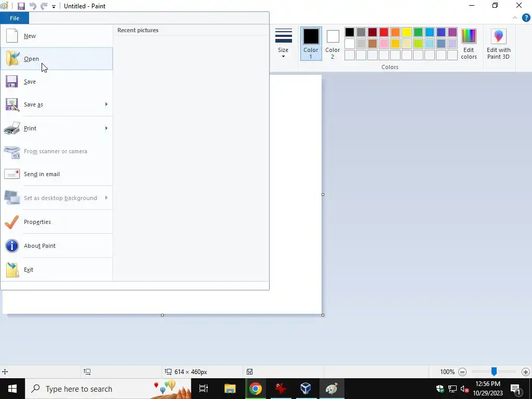Screen dimensions: 532x399
Task: Pick the yellow color swatch
Action: pyautogui.click(x=406, y=32)
